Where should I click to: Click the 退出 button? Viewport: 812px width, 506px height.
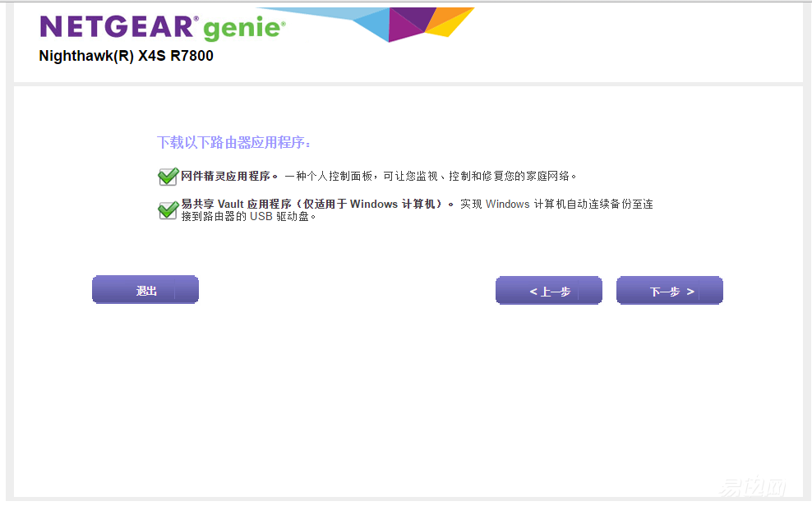click(145, 290)
